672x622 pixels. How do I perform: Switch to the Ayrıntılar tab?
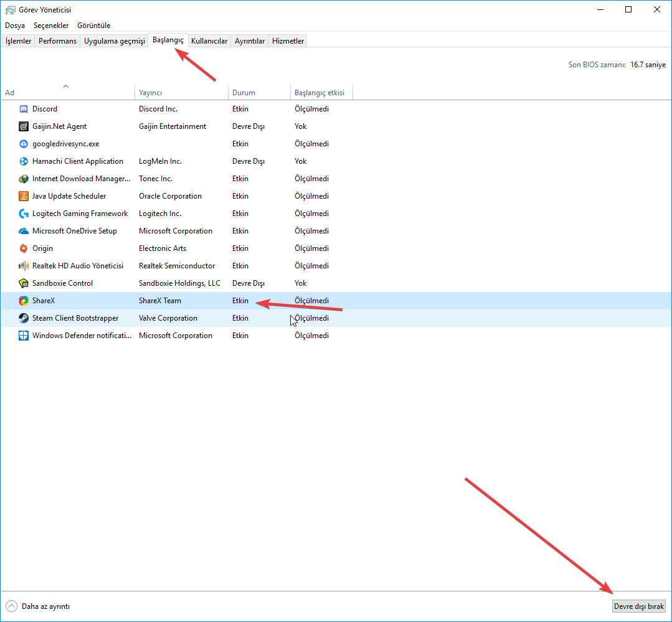coord(249,40)
